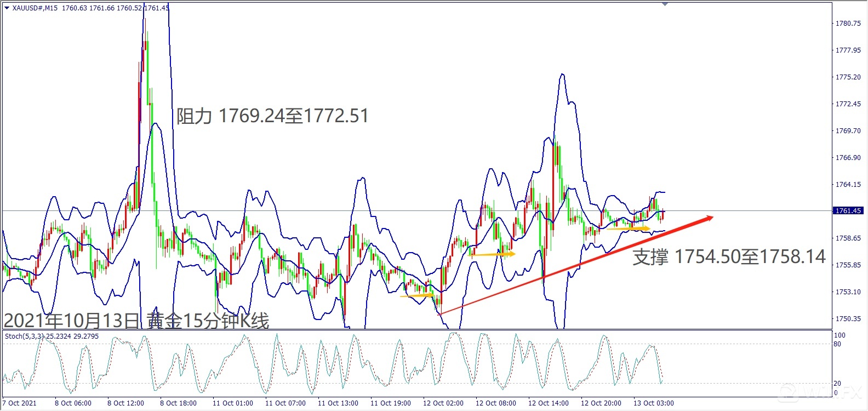Click the resistance text 阻力 1769.24至1772.51
The width and height of the screenshot is (868, 411).
point(272,116)
